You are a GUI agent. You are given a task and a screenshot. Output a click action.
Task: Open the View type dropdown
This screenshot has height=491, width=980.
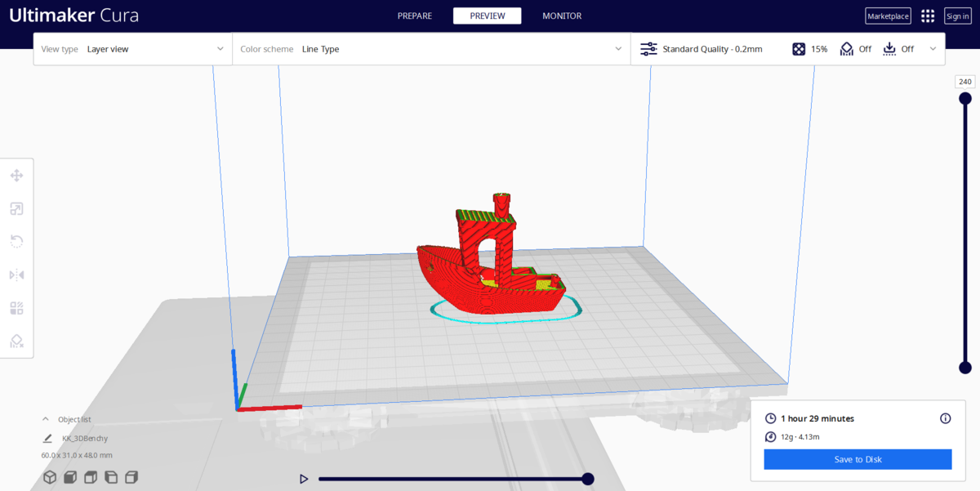tap(133, 49)
